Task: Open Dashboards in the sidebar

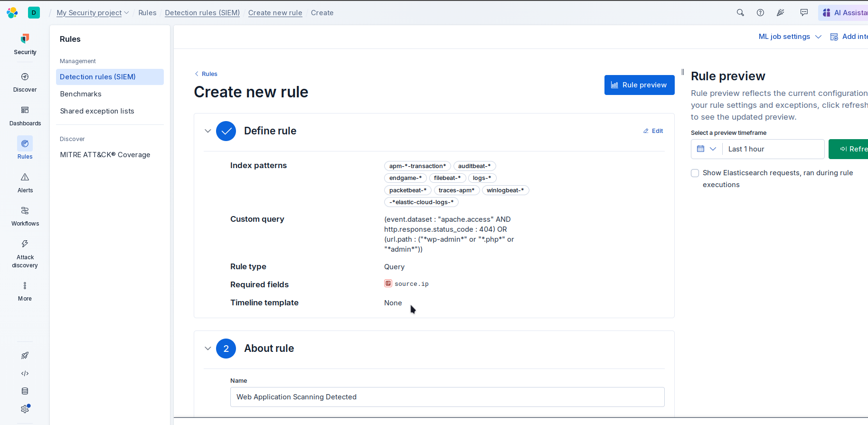Action: [x=25, y=116]
